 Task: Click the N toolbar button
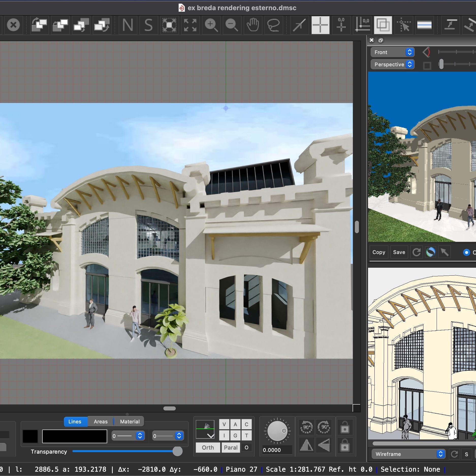(x=128, y=25)
